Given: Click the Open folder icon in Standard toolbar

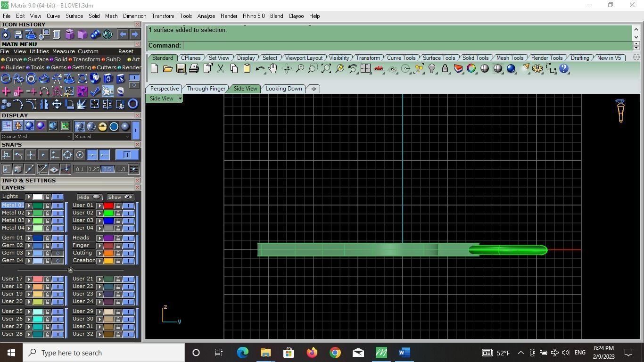Looking at the screenshot, I should click(167, 69).
